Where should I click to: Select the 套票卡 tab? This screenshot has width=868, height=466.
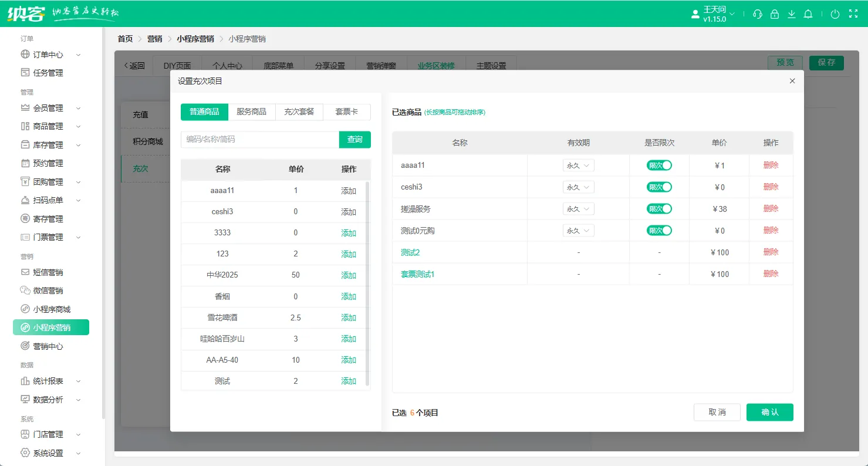pos(346,112)
